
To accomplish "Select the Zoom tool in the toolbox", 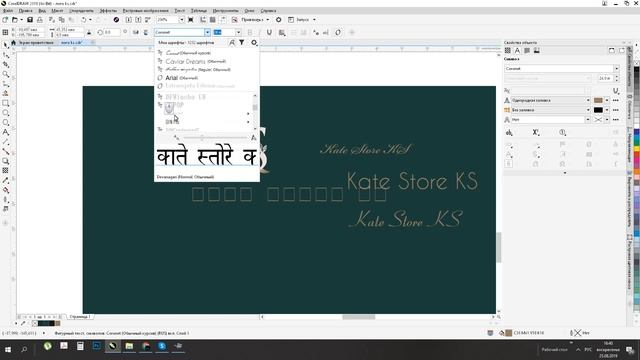I will click(x=5, y=74).
